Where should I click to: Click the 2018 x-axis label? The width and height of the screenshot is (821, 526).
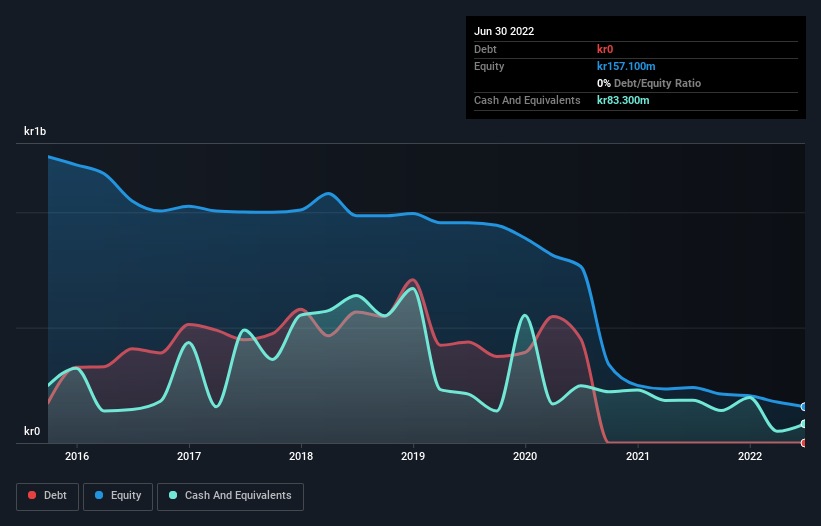[x=301, y=456]
